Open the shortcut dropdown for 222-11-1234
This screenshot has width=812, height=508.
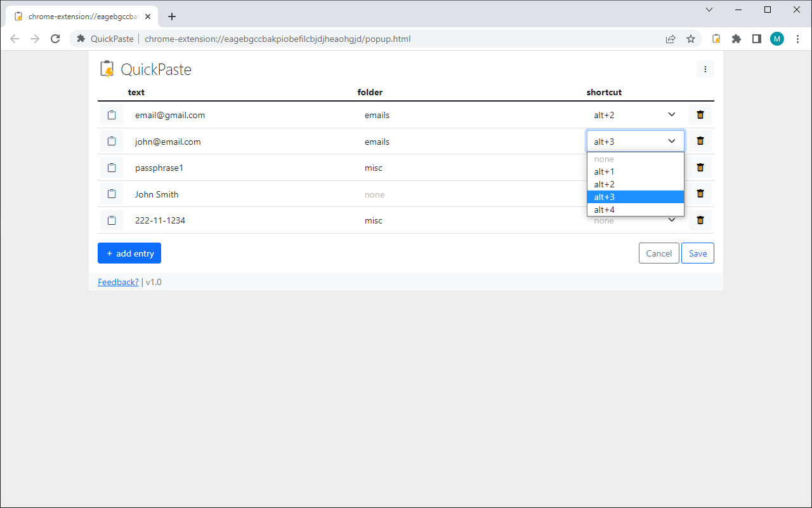point(671,220)
